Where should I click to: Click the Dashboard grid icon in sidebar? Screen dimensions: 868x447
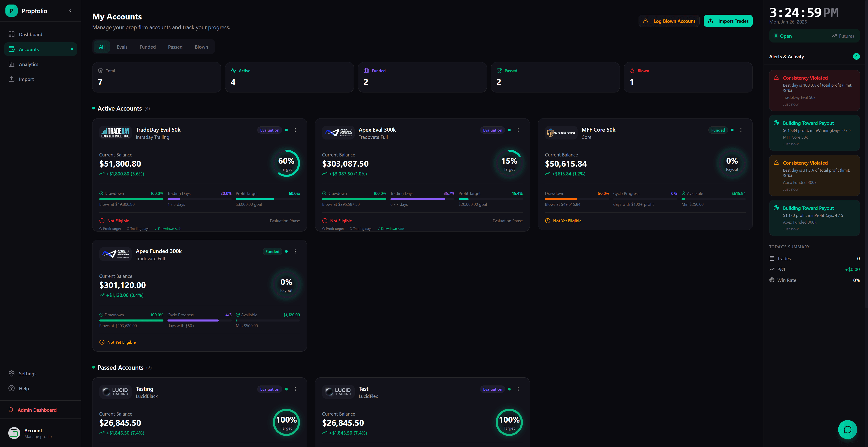tap(12, 34)
